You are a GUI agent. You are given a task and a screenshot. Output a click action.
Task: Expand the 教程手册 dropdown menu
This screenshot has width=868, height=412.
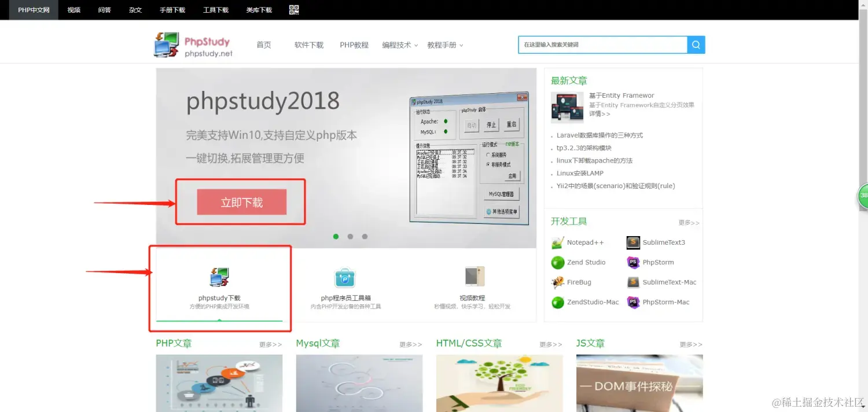point(445,45)
